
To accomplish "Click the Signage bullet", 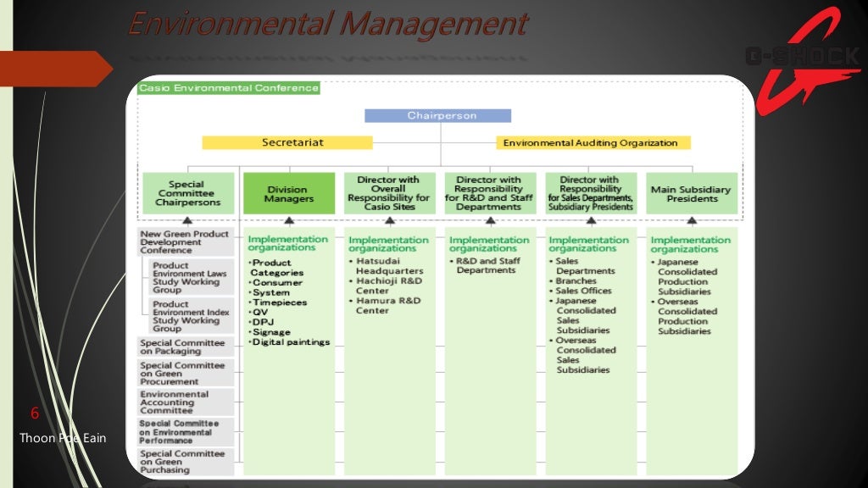I will [269, 332].
